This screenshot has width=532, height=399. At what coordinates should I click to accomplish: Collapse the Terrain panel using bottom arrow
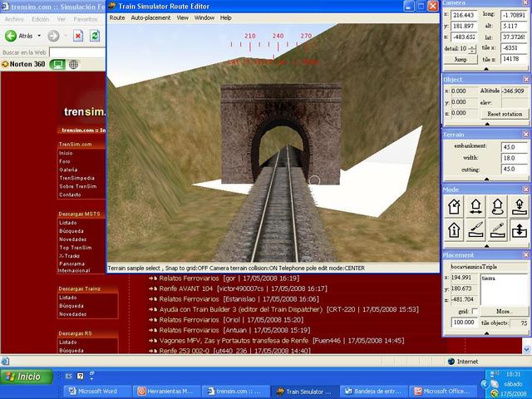(x=487, y=179)
